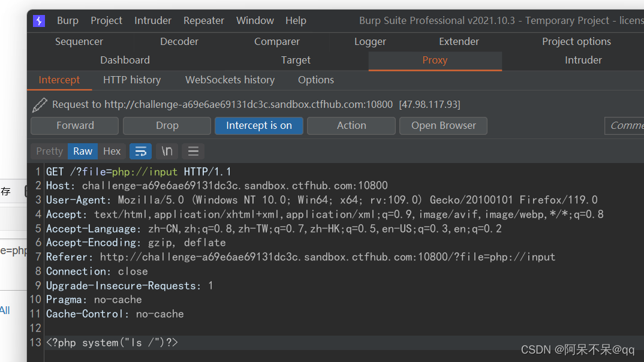Open the Proxy Options sub-tab
Screen dimensions: 644x362
tap(316, 80)
